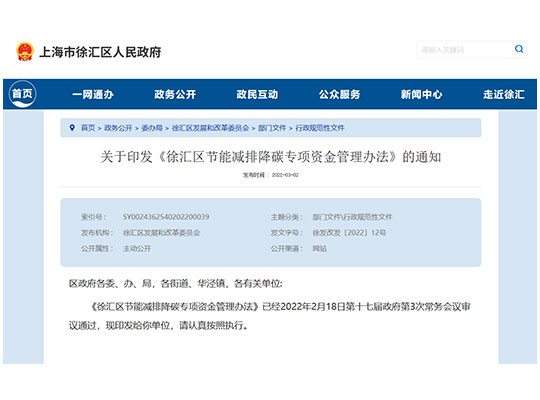Click the 发布机构 label
540x400 pixels.
pos(97,233)
